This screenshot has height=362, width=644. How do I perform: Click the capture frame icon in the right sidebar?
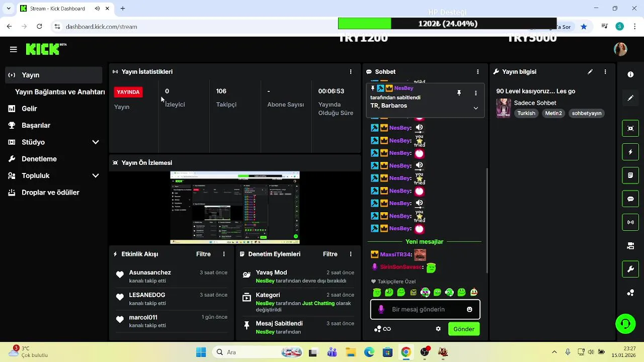pos(630,128)
